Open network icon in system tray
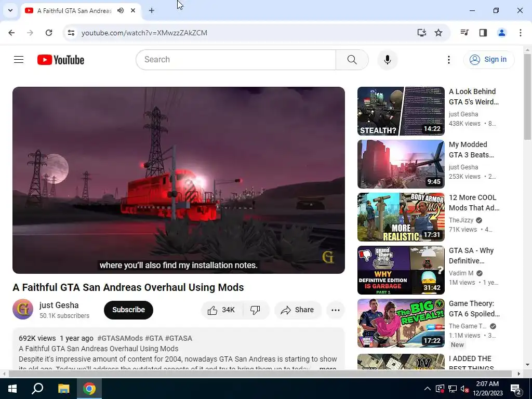 (453, 389)
